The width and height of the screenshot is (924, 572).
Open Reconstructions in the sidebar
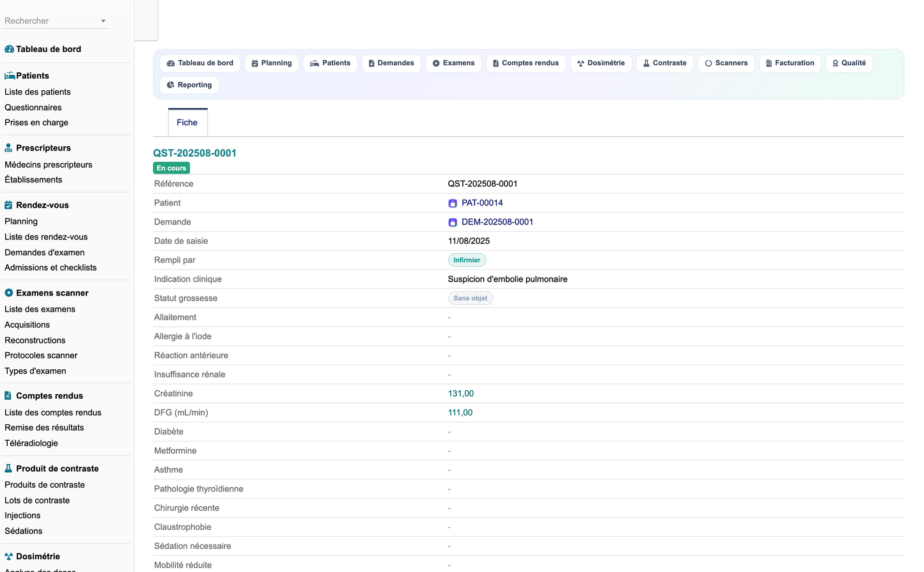[35, 340]
